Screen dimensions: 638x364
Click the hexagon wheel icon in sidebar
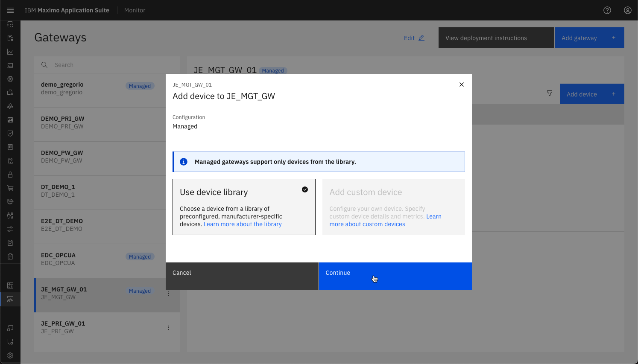10,79
